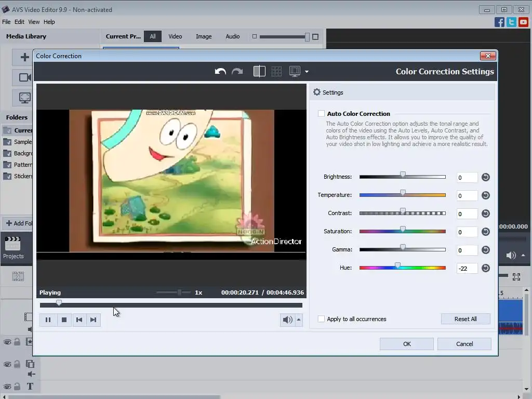Stop the preview playback

point(64,320)
